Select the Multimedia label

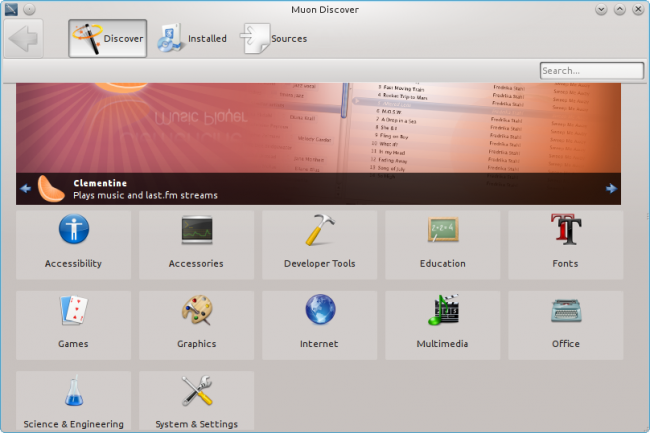coord(442,343)
